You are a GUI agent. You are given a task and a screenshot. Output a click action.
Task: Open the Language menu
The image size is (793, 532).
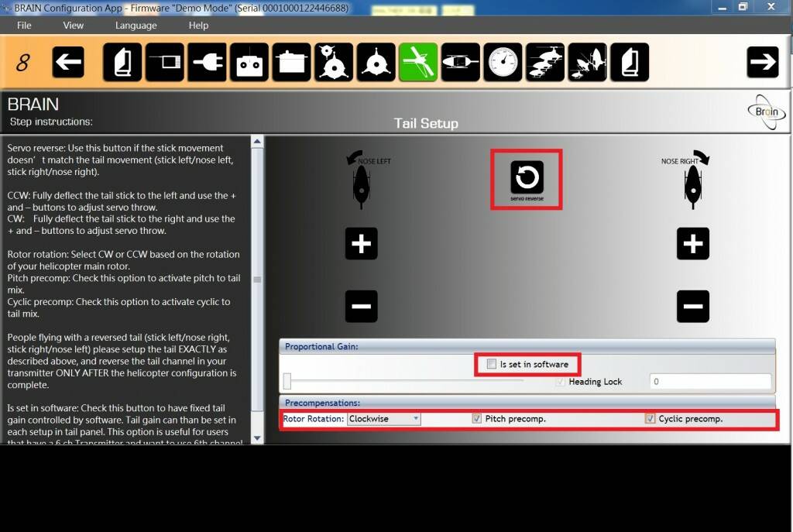tap(136, 26)
